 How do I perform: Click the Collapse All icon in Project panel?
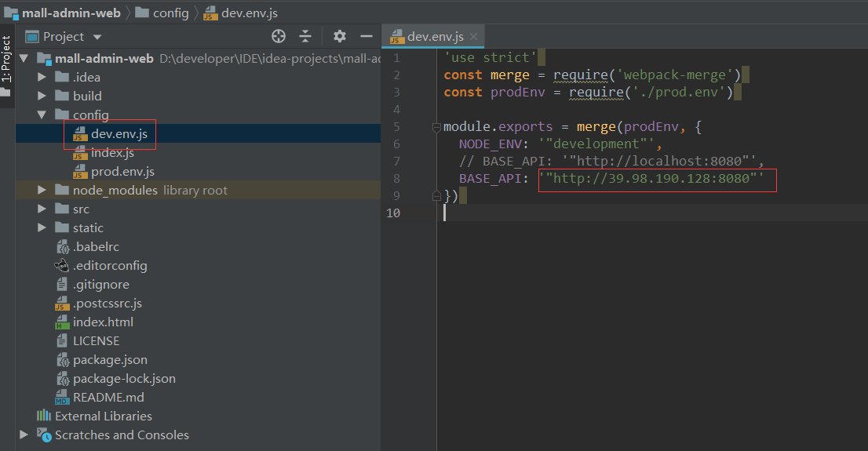coord(305,36)
